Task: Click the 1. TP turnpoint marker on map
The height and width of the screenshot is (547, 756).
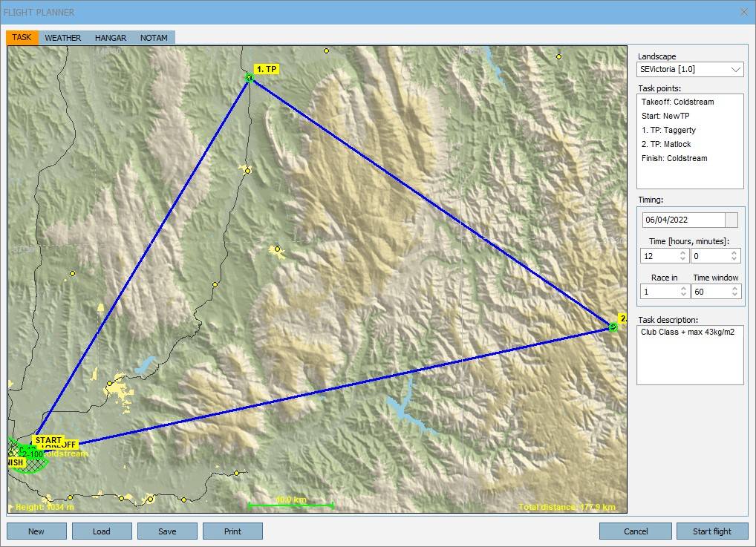Action: 250,77
